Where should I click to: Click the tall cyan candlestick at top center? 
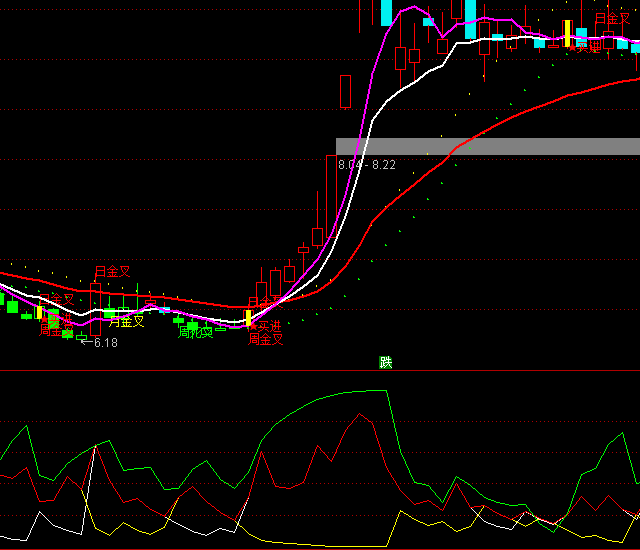pyautogui.click(x=470, y=18)
